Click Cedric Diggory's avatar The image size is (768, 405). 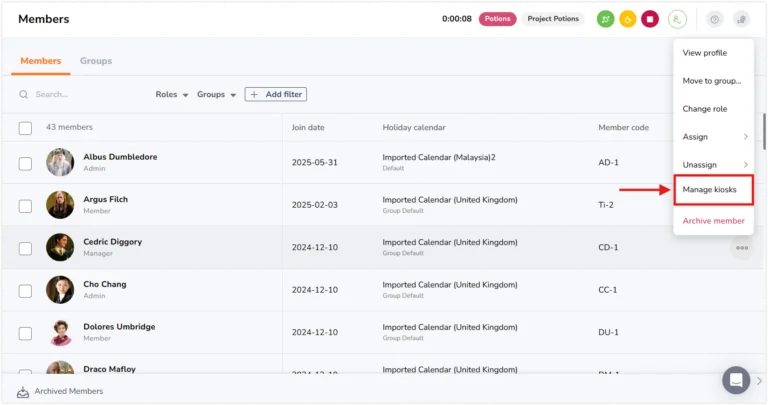coord(60,247)
